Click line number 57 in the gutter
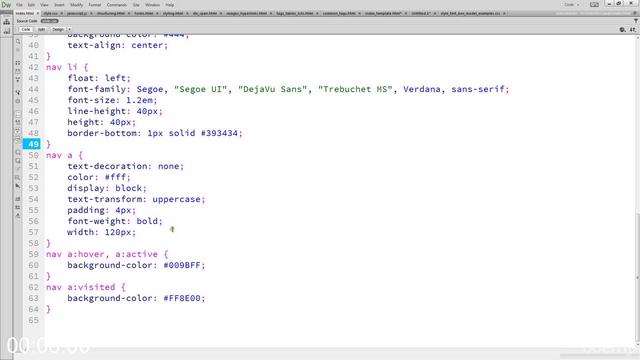This screenshot has width=640, height=360. (x=33, y=232)
